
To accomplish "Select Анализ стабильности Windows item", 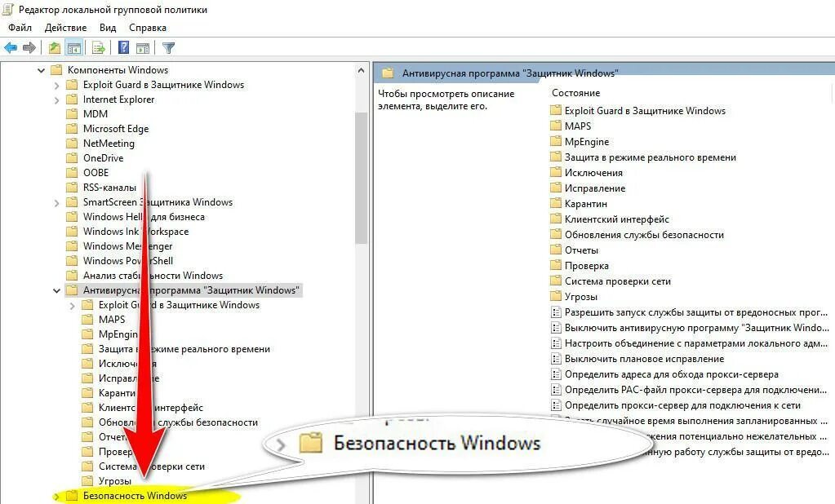I will [153, 276].
